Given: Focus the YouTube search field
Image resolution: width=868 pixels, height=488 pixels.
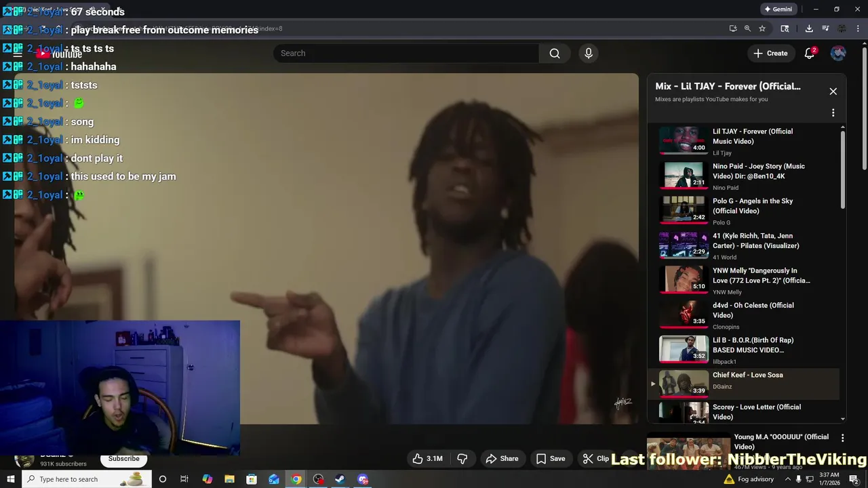Looking at the screenshot, I should point(406,54).
